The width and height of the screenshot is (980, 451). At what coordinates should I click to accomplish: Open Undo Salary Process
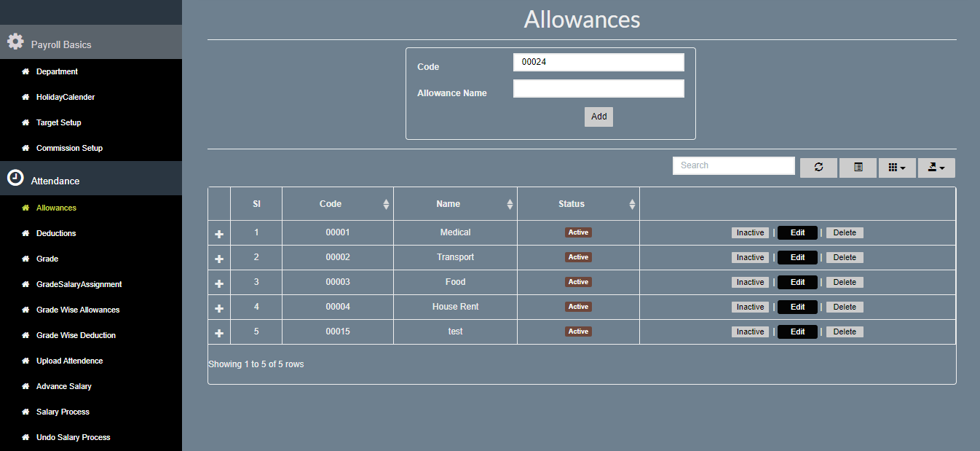point(74,437)
